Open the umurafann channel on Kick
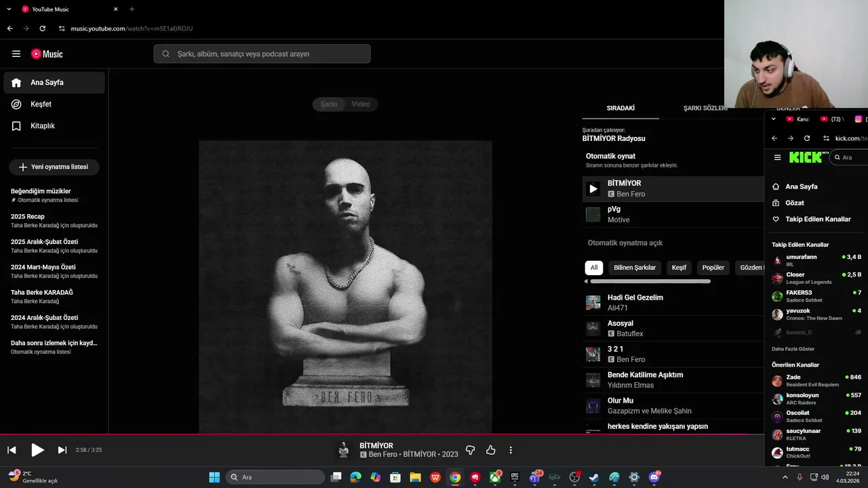The height and width of the screenshot is (488, 868). [816, 260]
